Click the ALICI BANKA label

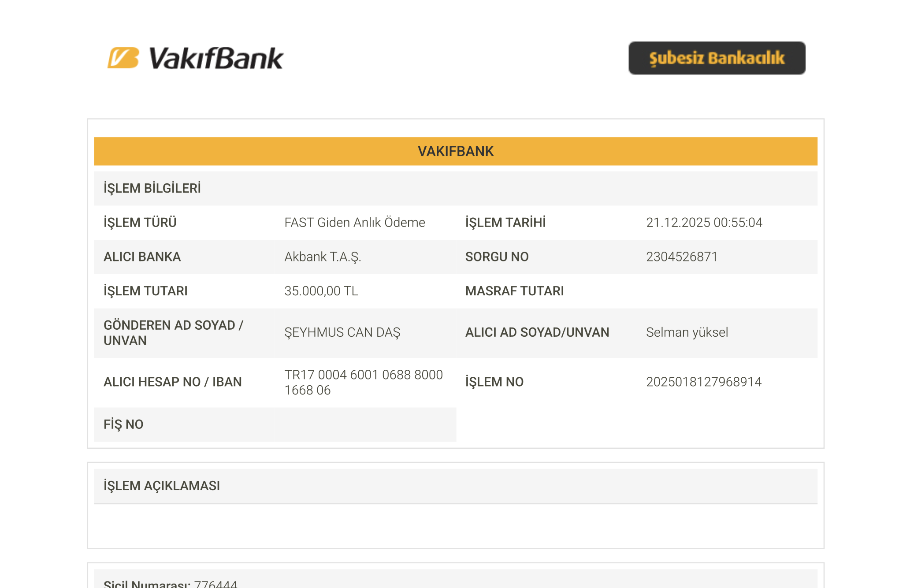142,257
